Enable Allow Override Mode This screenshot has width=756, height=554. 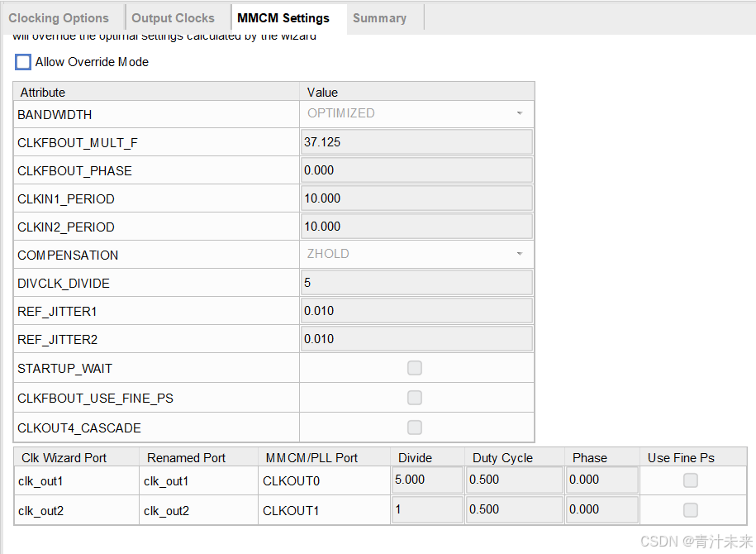22,61
